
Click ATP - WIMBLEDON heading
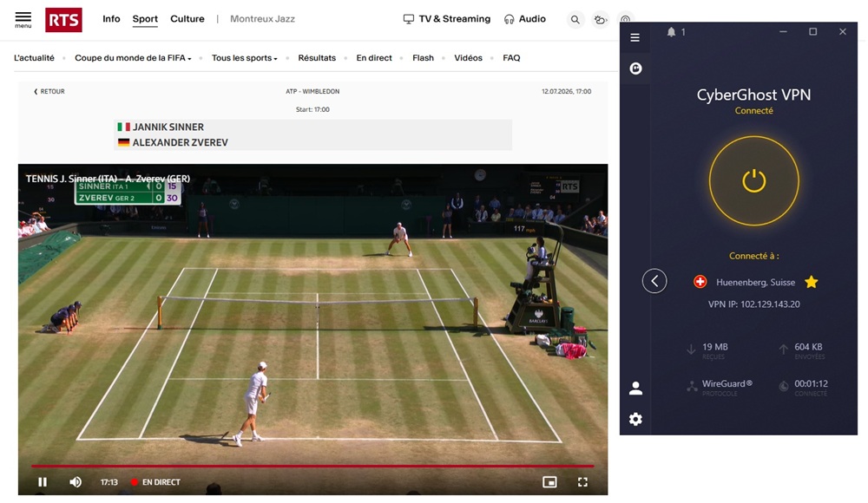pyautogui.click(x=312, y=91)
